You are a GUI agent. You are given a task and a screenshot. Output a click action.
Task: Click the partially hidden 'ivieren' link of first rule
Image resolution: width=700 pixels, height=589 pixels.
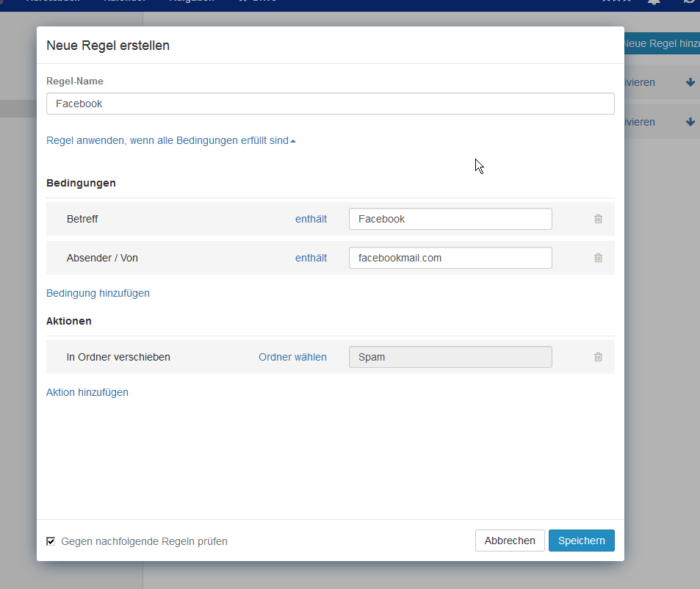point(639,82)
